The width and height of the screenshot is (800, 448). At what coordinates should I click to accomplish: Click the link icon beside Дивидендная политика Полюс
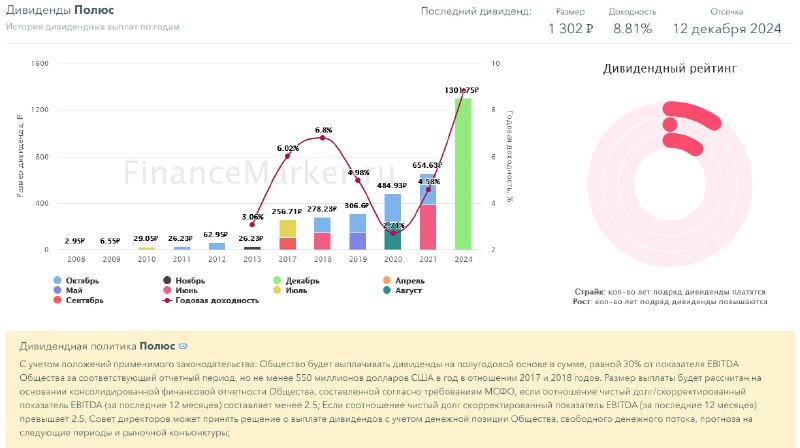[x=183, y=346]
